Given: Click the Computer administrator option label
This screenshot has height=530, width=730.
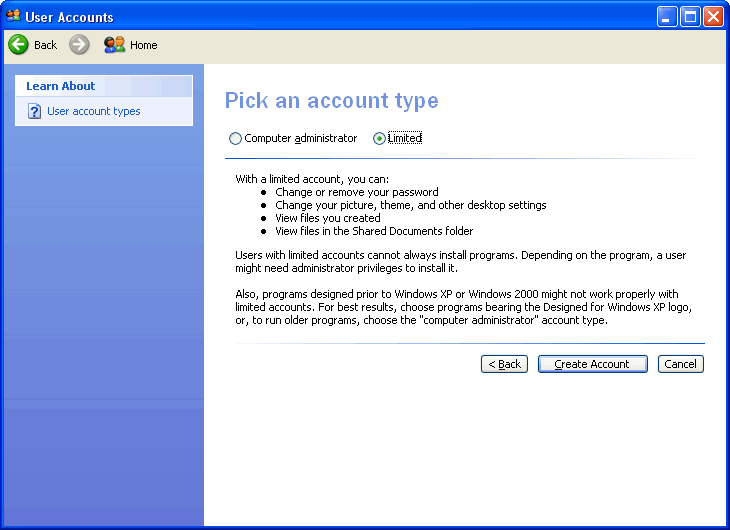Looking at the screenshot, I should pos(300,138).
